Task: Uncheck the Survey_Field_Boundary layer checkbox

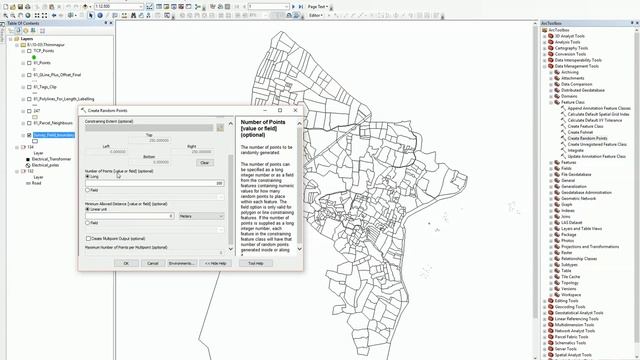Action: pos(29,135)
